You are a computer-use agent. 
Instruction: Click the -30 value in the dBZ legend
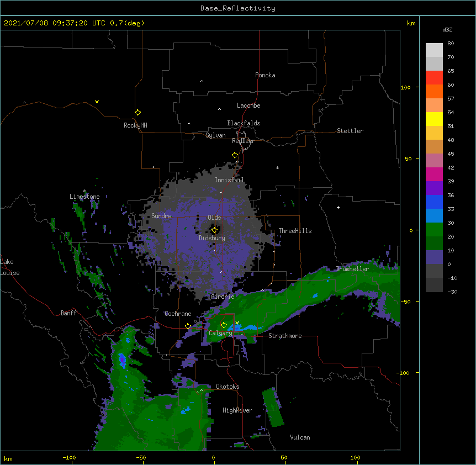coord(452,292)
